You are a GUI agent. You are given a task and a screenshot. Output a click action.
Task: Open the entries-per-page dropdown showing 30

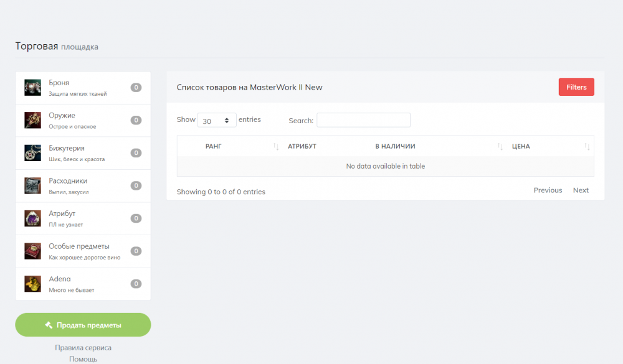(x=216, y=121)
